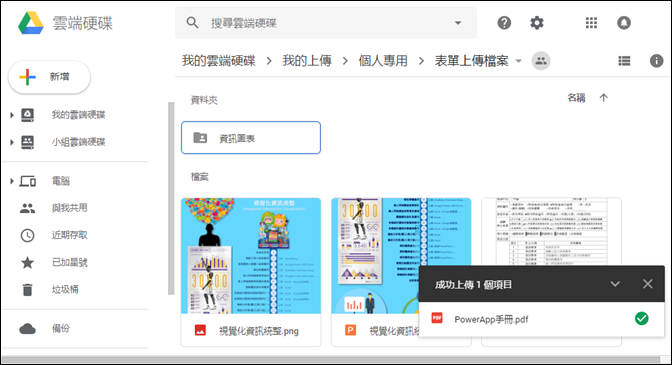This screenshot has height=365, width=672.
Task: Expand 我的雲端硬碟 tree arrow in sidebar
Action: pos(12,115)
